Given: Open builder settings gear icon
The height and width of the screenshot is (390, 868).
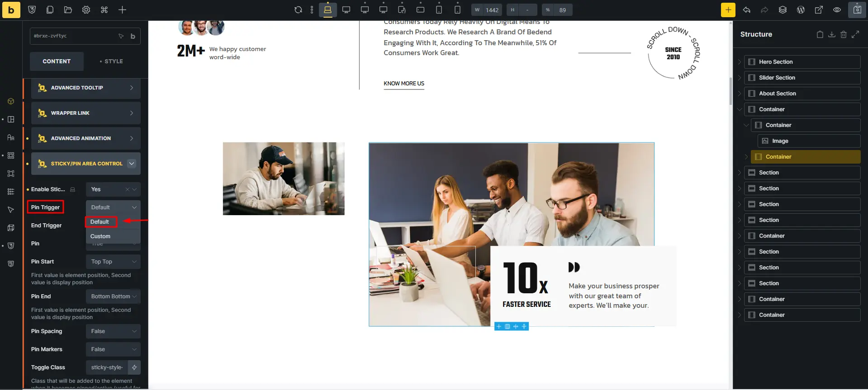Looking at the screenshot, I should (86, 10).
